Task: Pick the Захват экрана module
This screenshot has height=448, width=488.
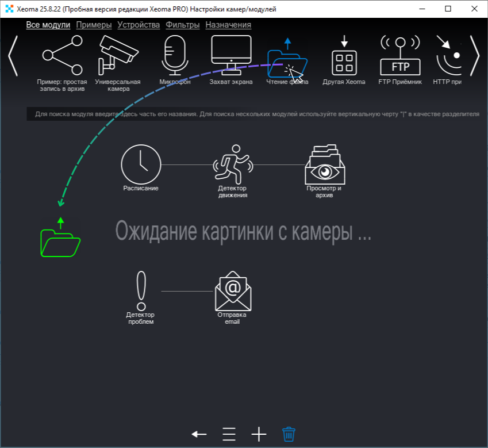Action: pyautogui.click(x=231, y=53)
